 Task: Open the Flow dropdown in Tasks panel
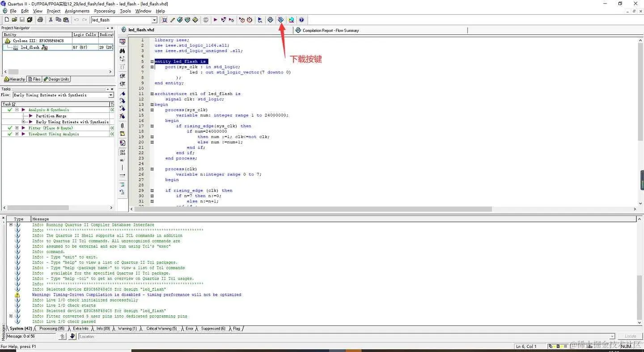[x=111, y=95]
